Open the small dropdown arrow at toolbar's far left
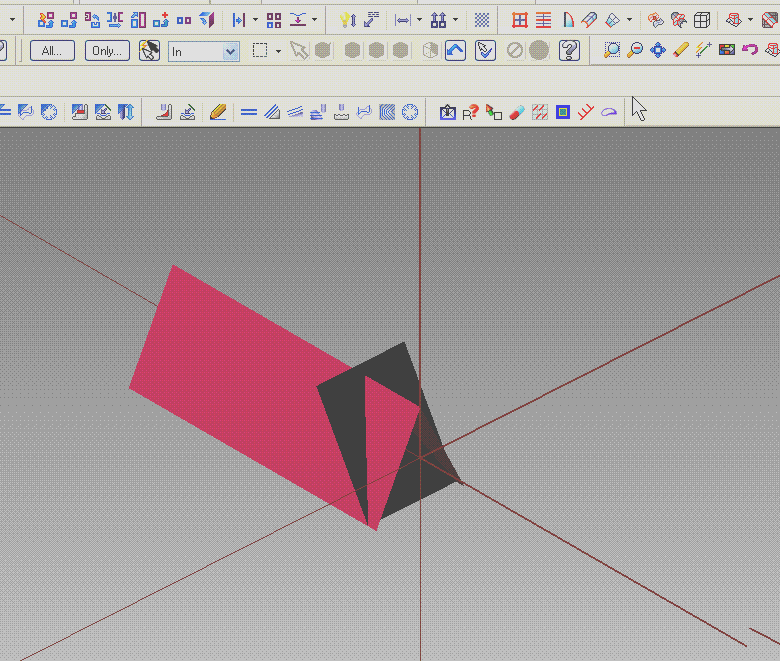Screen dimensions: 780x661 (12, 20)
